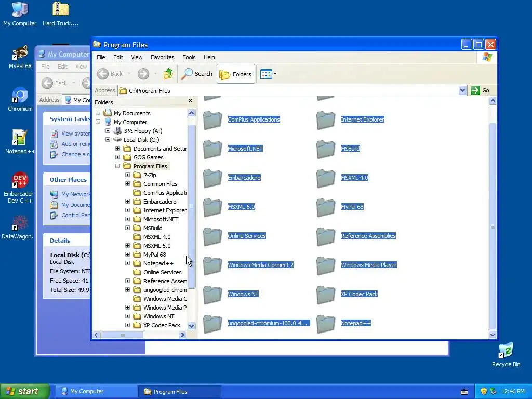532x399 pixels.
Task: Select the XP Codec Pack folder icon
Action: pos(326,295)
